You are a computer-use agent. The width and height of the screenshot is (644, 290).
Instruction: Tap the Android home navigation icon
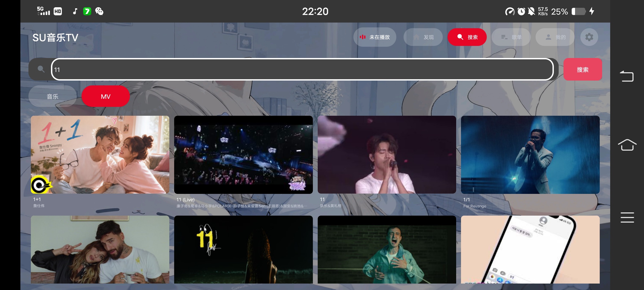pyautogui.click(x=627, y=145)
